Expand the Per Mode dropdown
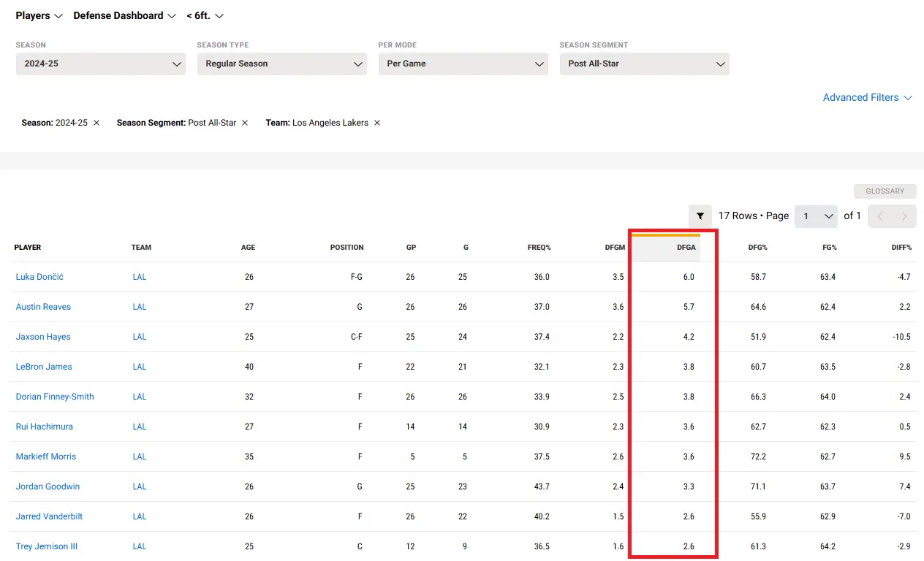Screen dimensions: 924x561 (463, 64)
